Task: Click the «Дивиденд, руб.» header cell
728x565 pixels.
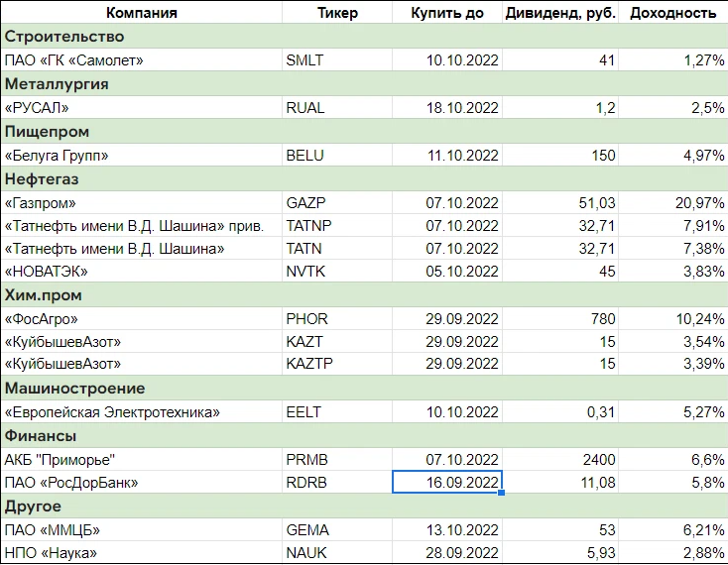Action: 560,13
